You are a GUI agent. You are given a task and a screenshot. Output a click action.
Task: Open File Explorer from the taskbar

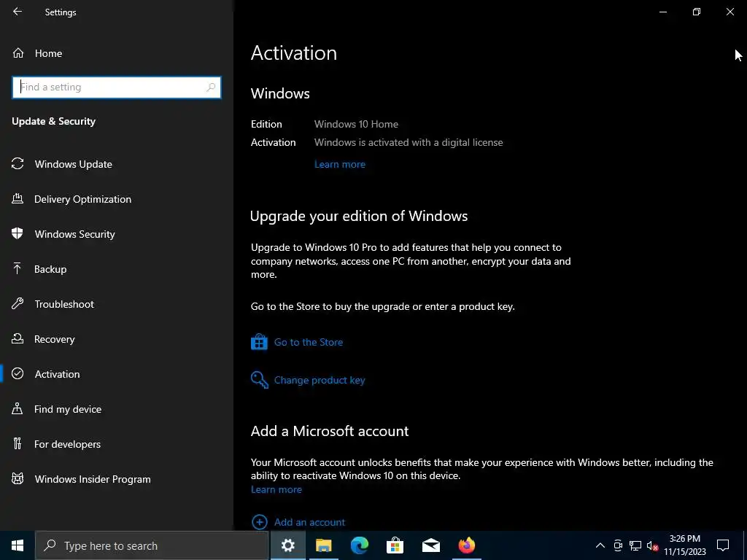(x=323, y=545)
